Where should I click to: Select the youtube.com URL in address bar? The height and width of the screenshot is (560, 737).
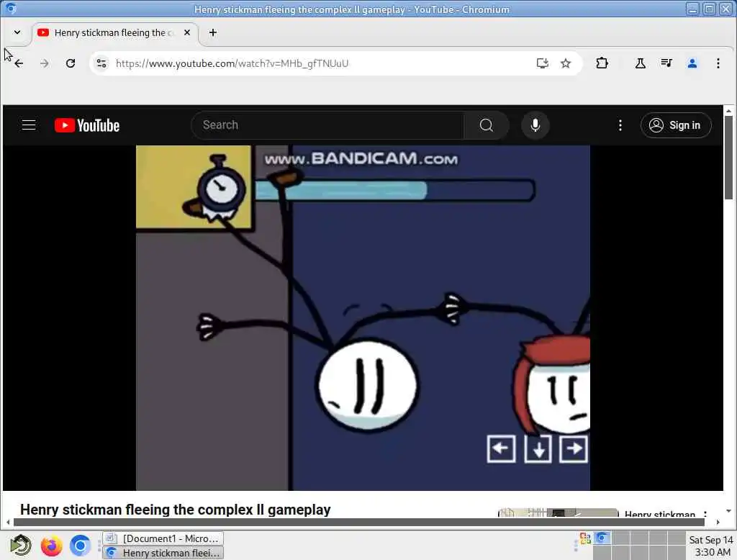pyautogui.click(x=232, y=63)
